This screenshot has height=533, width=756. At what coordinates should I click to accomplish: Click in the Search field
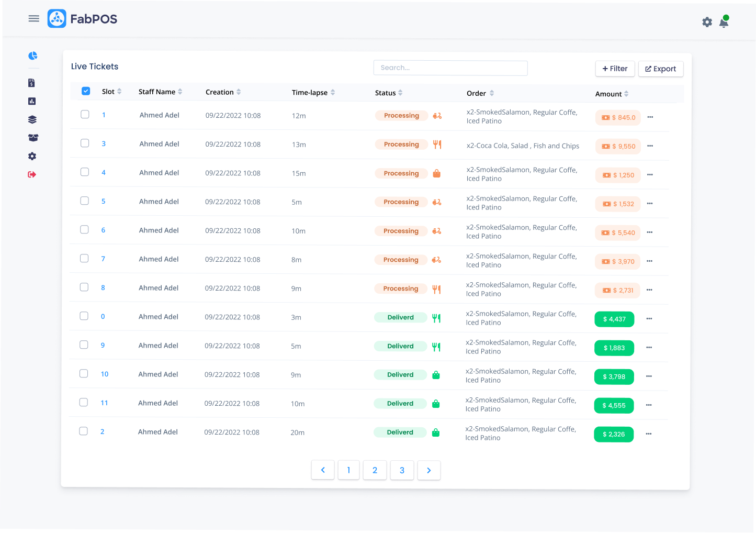tap(450, 68)
